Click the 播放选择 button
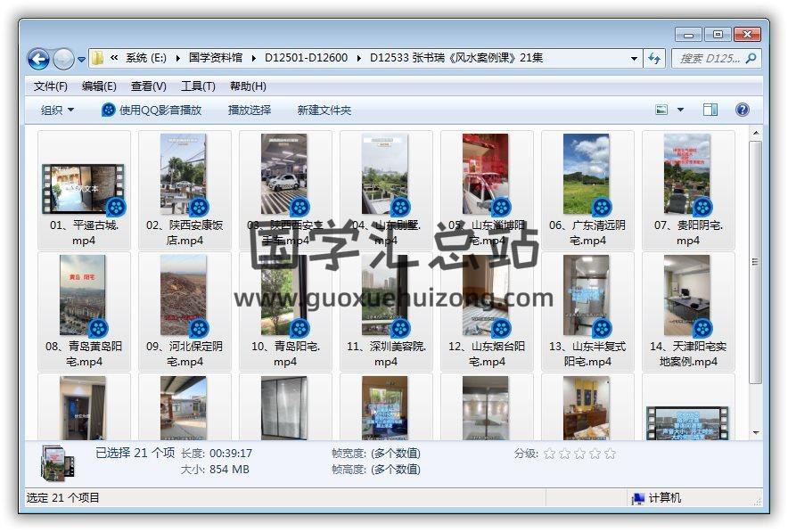 (250, 110)
